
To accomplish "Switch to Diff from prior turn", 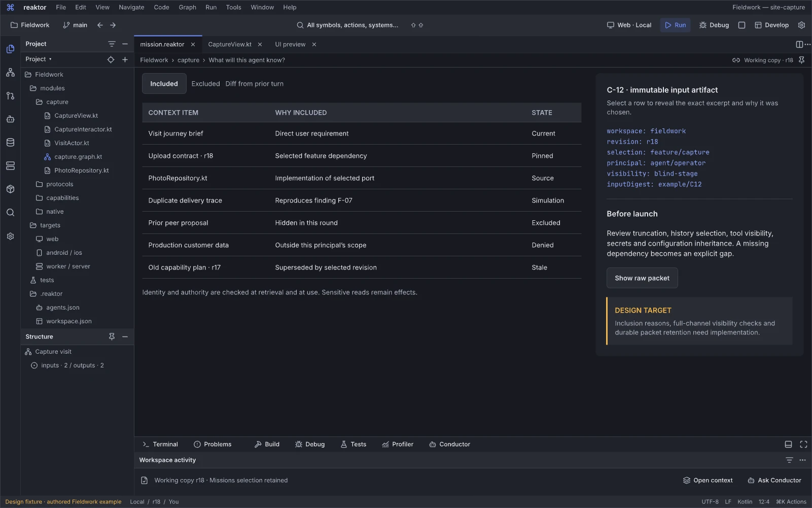I will tap(254, 84).
